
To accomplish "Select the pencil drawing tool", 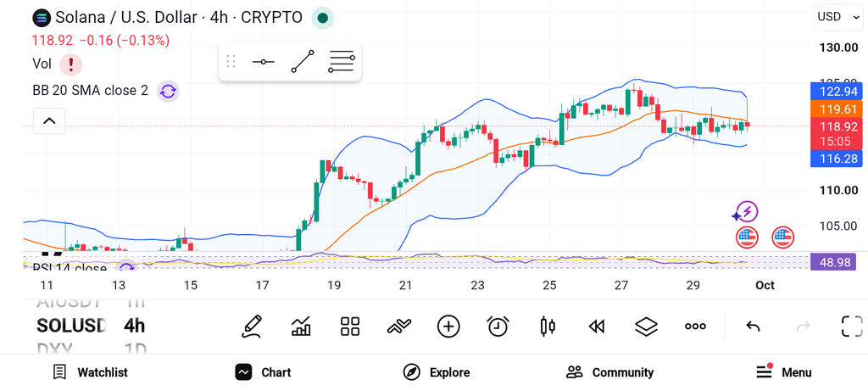I will pyautogui.click(x=252, y=327).
